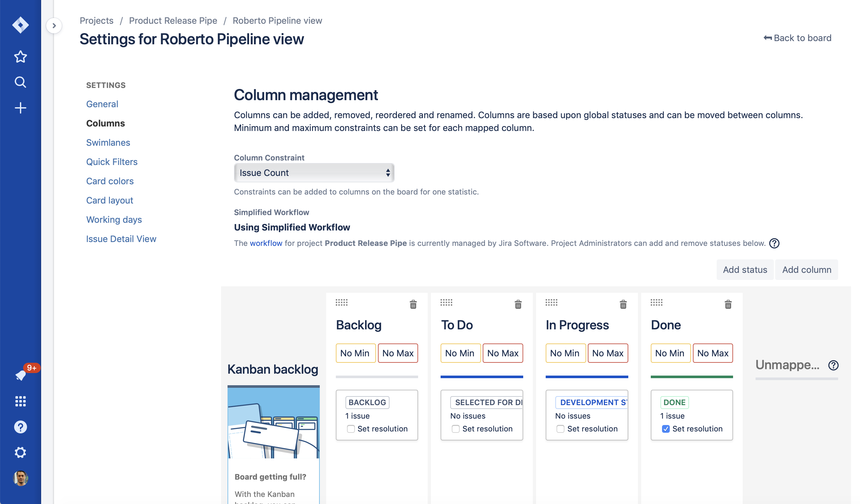Delete the Done column trash icon
Viewport: 860px width, 504px height.
[x=728, y=304]
